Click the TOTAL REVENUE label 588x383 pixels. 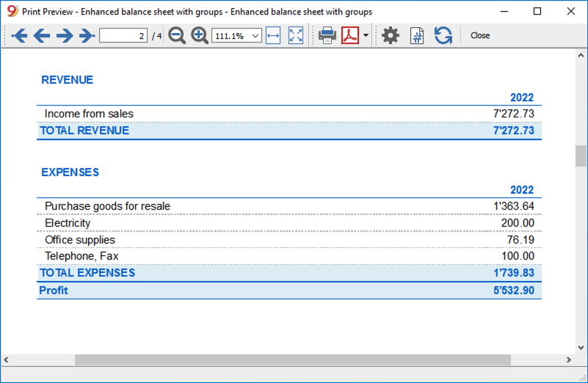click(84, 131)
